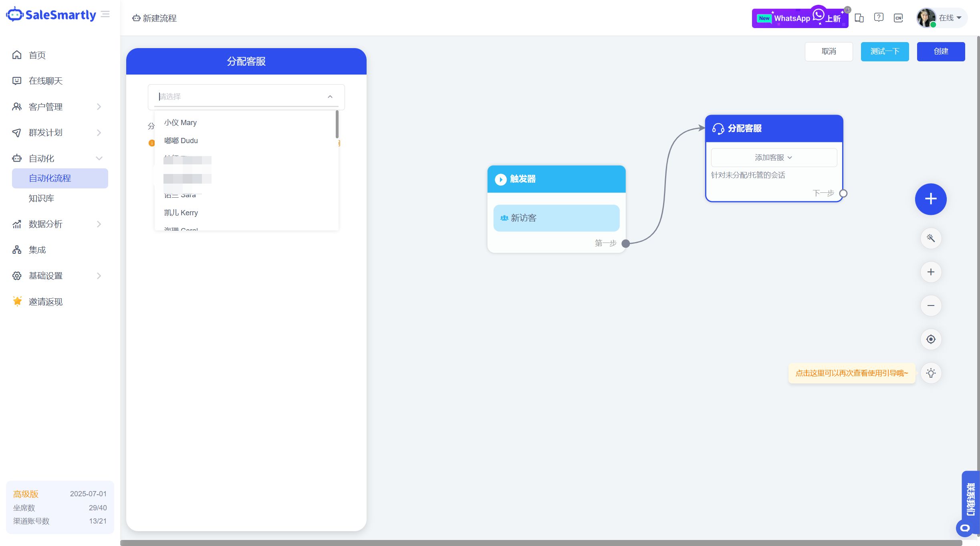
Task: Click the 请选择 agent search field
Action: (x=240, y=97)
